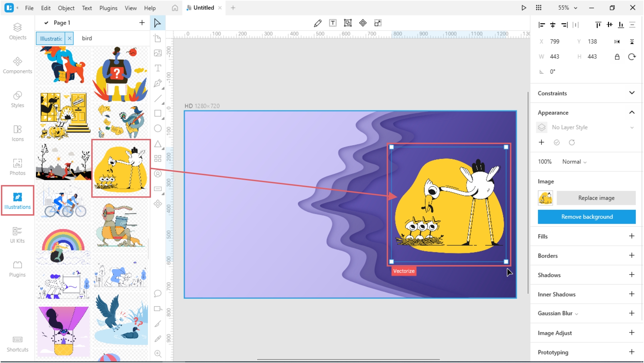The height and width of the screenshot is (363, 644).
Task: Open the Components panel
Action: pyautogui.click(x=17, y=65)
